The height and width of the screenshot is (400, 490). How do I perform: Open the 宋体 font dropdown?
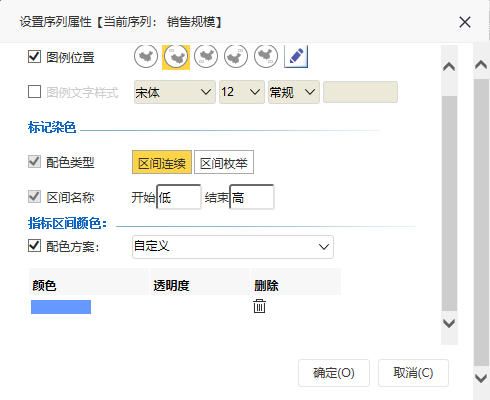tap(175, 92)
